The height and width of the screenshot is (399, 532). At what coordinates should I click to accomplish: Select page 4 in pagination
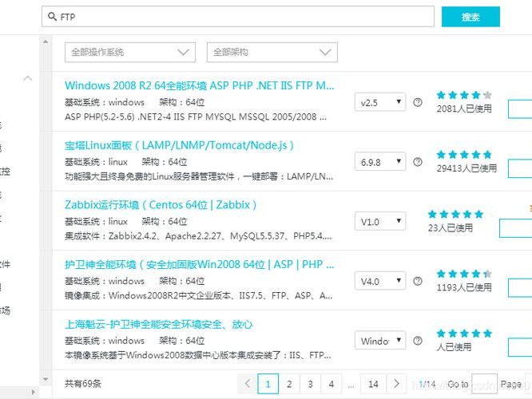[x=332, y=384]
